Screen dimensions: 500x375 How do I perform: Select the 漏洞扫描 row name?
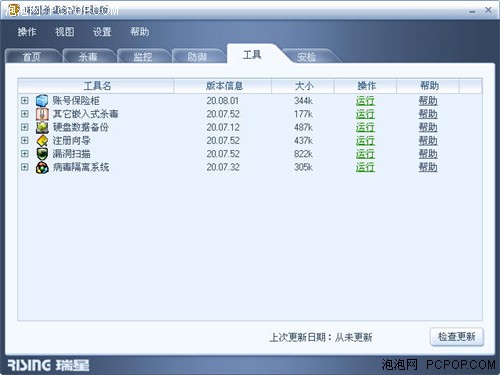(71, 154)
